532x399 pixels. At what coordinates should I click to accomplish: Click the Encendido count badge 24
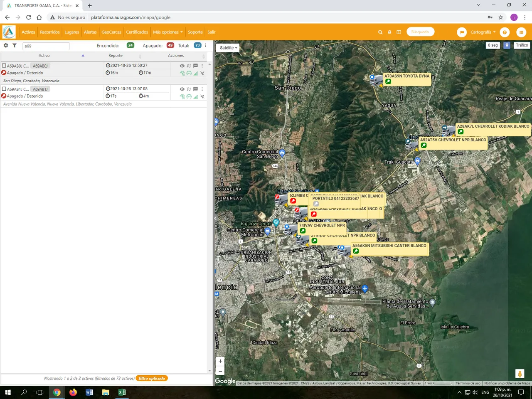(x=131, y=45)
